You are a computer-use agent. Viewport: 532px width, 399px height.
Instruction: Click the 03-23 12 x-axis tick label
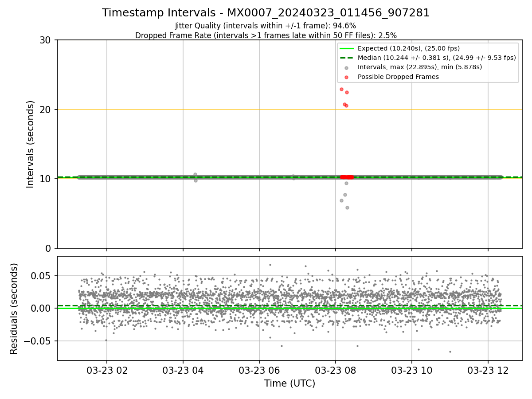pyautogui.click(x=488, y=370)
